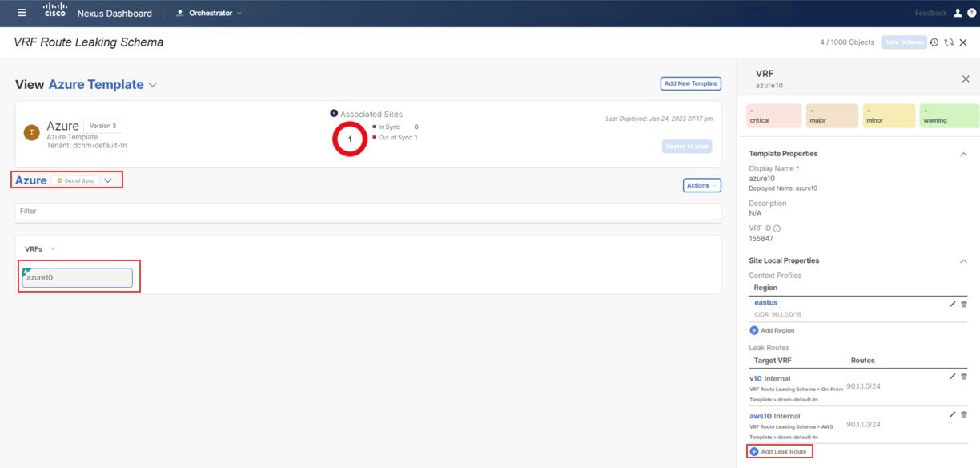Expand the Azure site dropdown chevron
Viewport: 980px width, 468px height.
108,181
